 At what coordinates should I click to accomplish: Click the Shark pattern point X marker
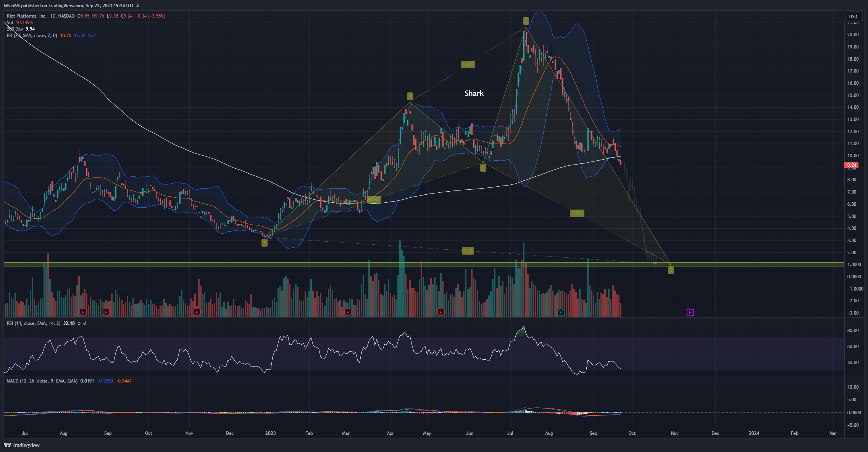(x=265, y=242)
